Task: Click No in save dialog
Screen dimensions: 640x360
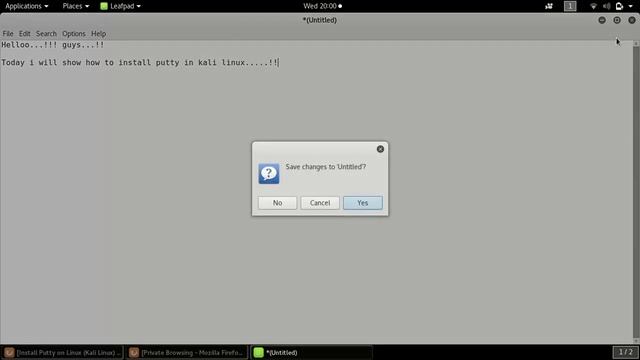Action: click(x=277, y=203)
